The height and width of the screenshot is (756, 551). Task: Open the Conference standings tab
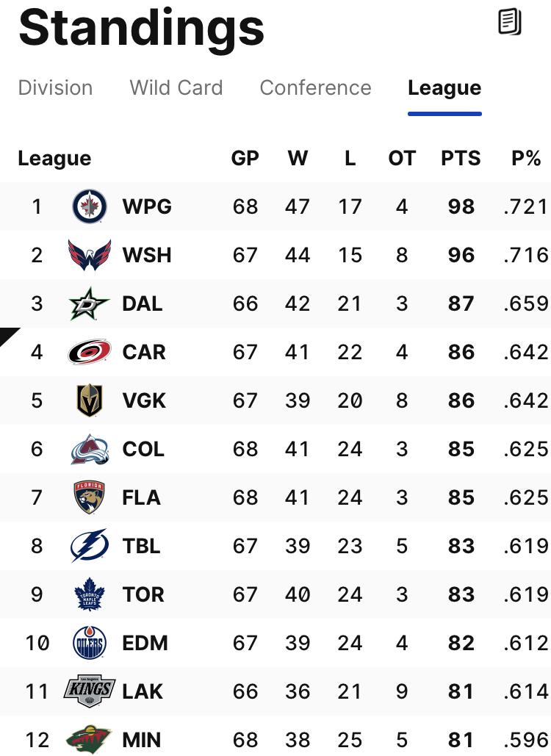[x=316, y=87]
